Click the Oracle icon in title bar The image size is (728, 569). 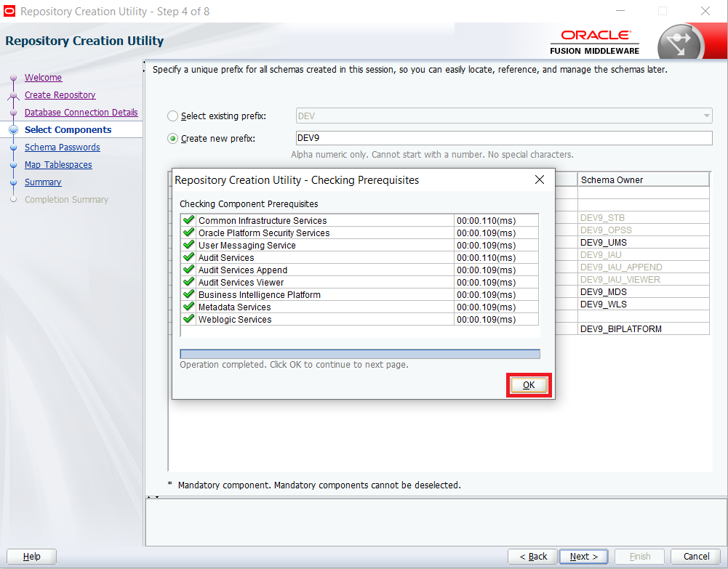coord(9,11)
